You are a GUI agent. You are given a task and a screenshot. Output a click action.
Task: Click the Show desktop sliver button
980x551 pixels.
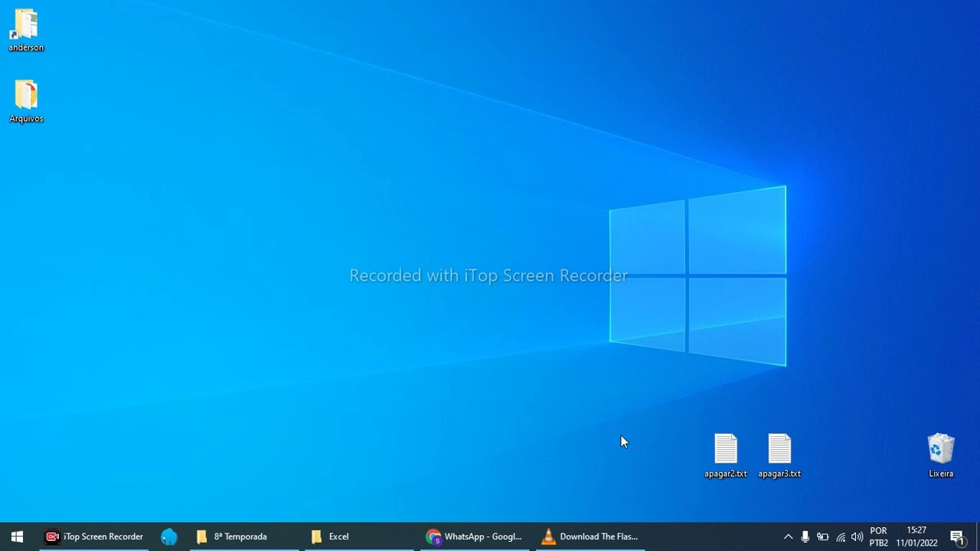click(x=978, y=536)
